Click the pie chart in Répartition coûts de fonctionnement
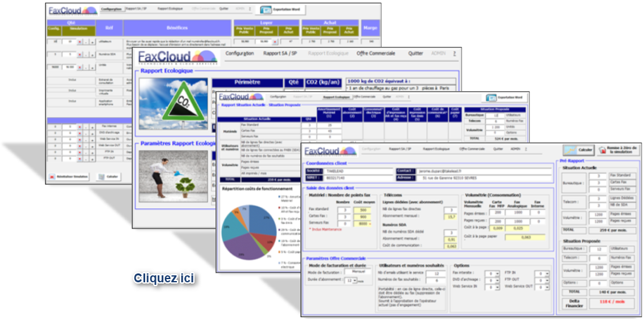 (249, 232)
